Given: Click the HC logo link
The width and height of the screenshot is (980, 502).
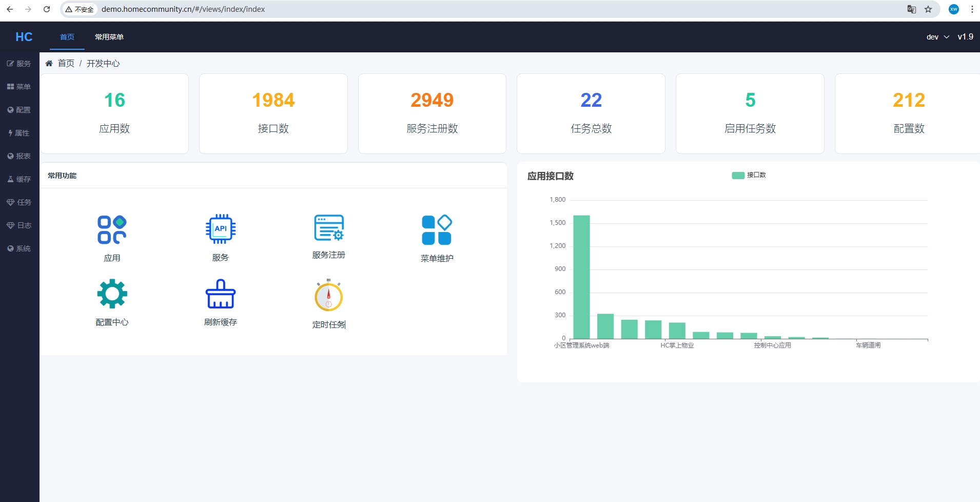Looking at the screenshot, I should [24, 37].
